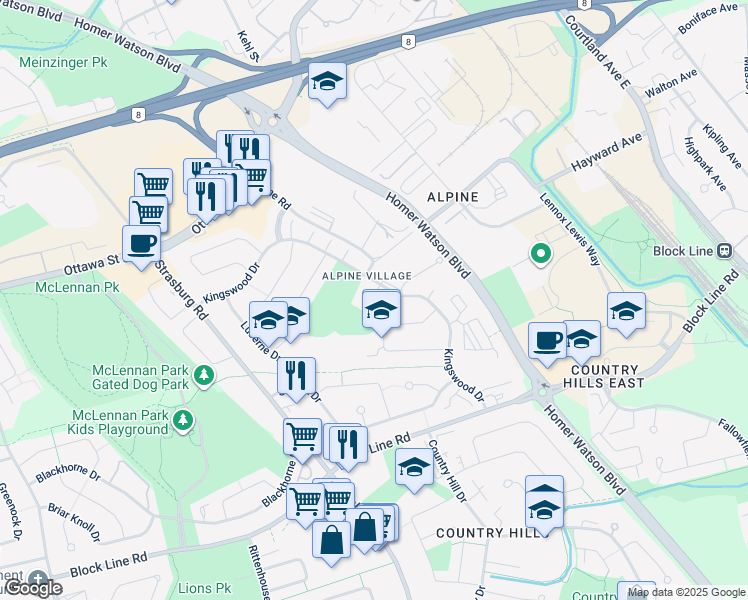
Task: Open the Google logo link
Action: 33,589
